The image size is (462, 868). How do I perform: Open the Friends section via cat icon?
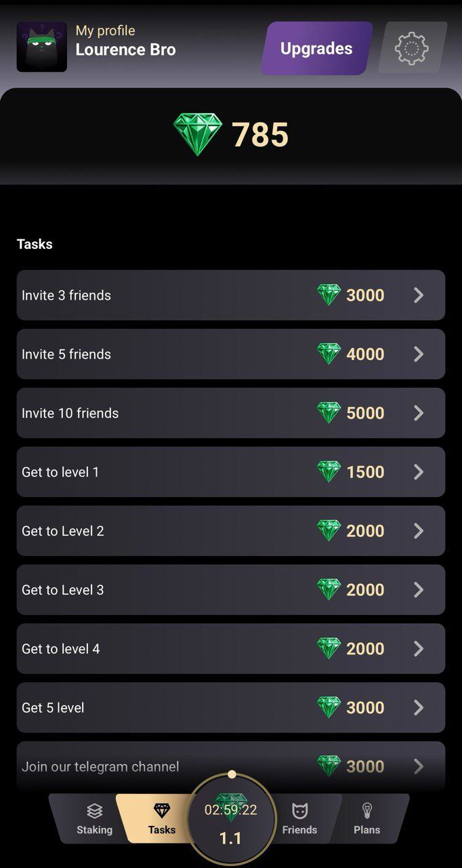pos(299,810)
